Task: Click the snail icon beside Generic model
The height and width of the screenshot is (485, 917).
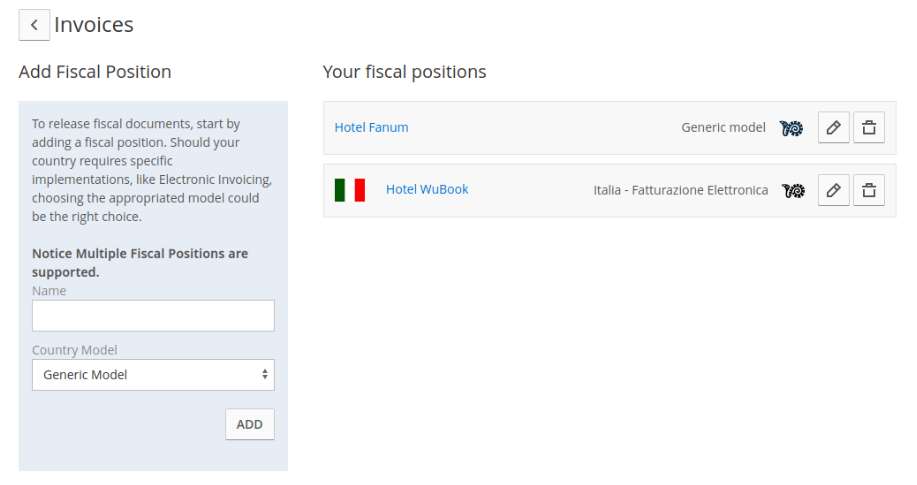Action: (791, 128)
